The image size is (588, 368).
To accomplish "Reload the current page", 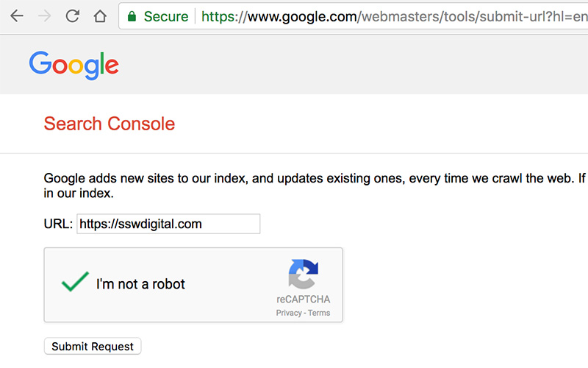I will (73, 15).
